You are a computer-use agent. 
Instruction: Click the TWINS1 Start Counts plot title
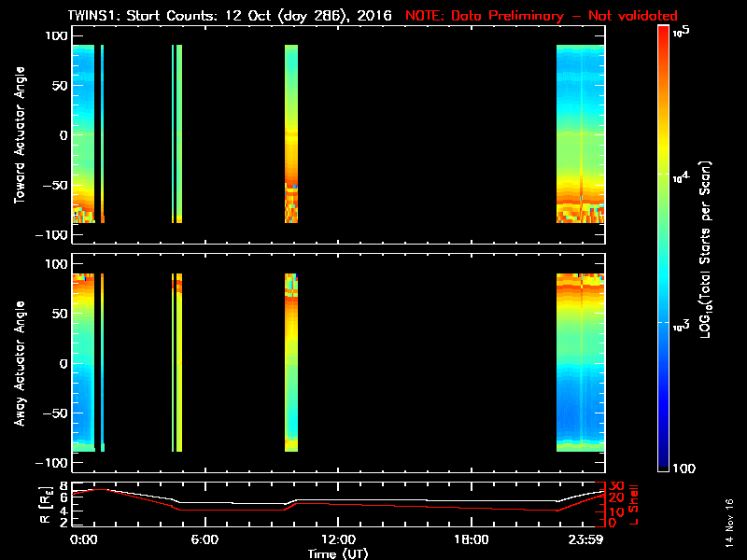point(229,16)
